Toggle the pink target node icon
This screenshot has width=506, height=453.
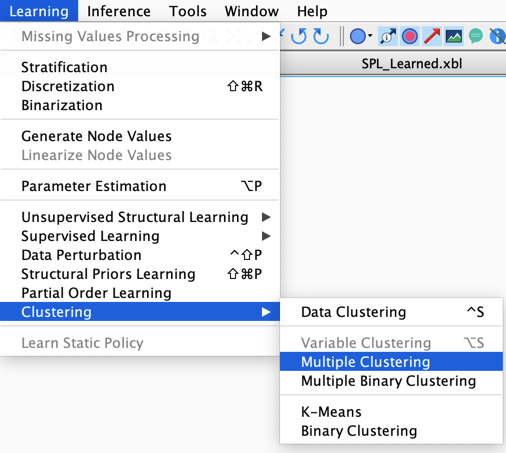pyautogui.click(x=410, y=36)
